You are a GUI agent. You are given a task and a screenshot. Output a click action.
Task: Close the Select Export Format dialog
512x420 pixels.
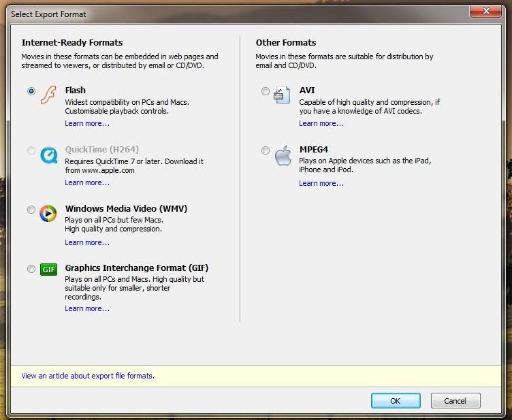pos(485,12)
